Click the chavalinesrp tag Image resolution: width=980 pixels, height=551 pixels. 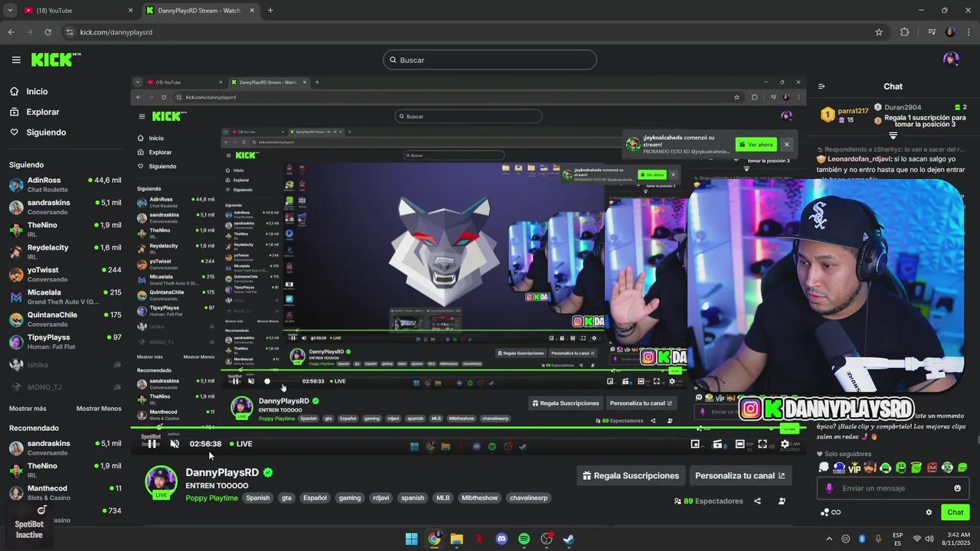click(528, 498)
